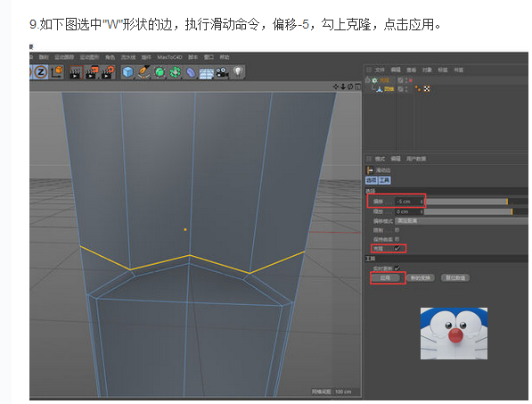Toggle the 实时更新 (Realtime Update) checkbox

pyautogui.click(x=397, y=268)
